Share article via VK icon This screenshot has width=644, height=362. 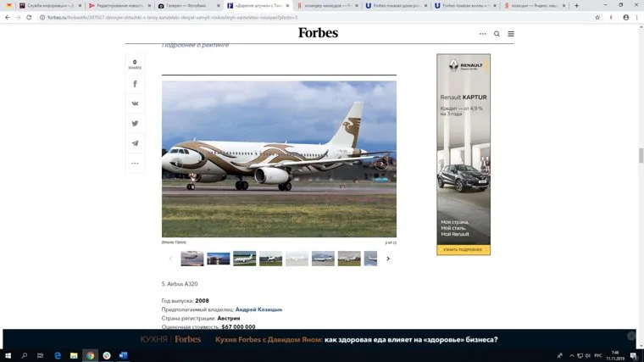tap(135, 103)
